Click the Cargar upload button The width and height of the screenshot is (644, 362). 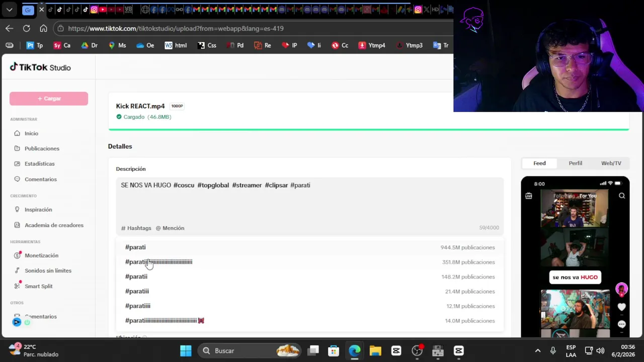point(49,99)
